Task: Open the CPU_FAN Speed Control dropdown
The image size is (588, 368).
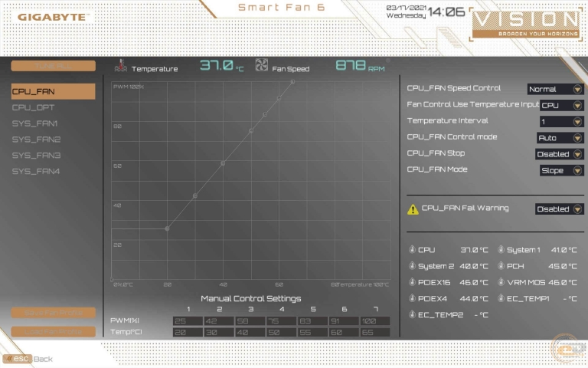Action: point(555,89)
